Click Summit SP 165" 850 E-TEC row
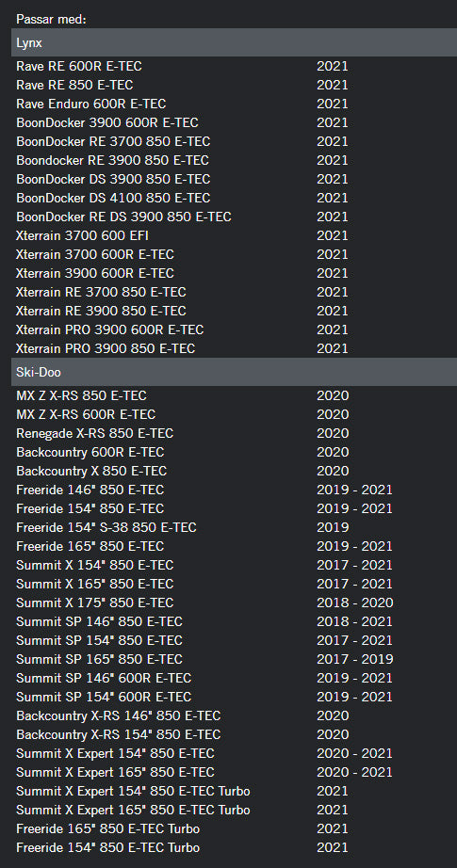 [234, 659]
